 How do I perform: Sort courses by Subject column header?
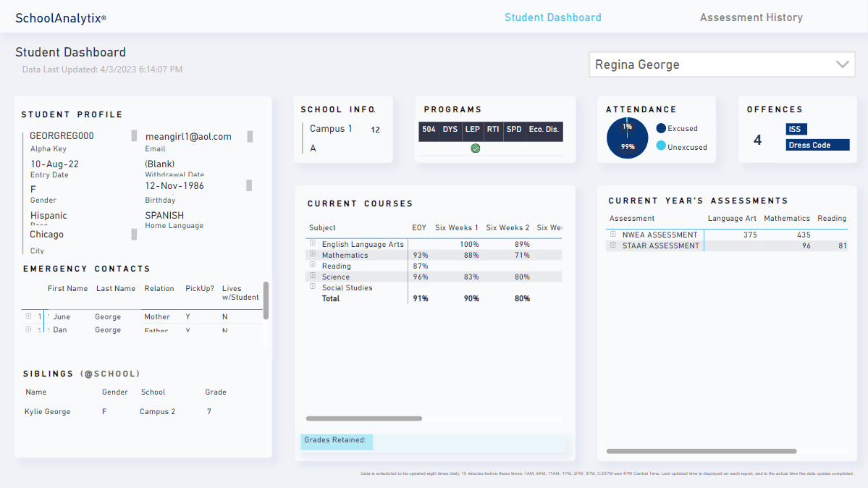tap(322, 227)
